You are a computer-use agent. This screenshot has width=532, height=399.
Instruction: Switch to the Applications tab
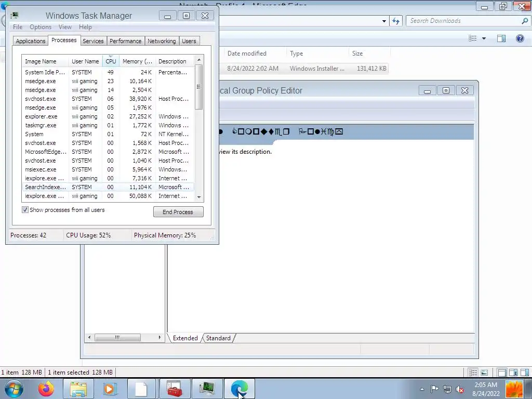point(31,41)
